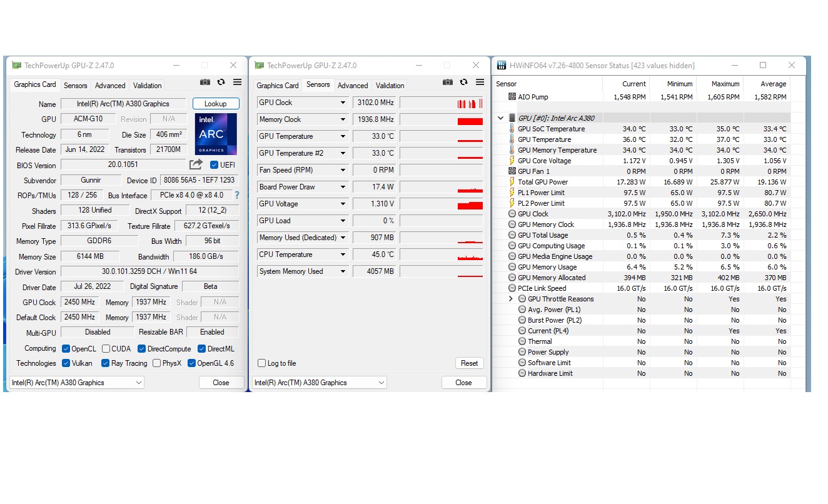Click the Reset button

point(470,363)
